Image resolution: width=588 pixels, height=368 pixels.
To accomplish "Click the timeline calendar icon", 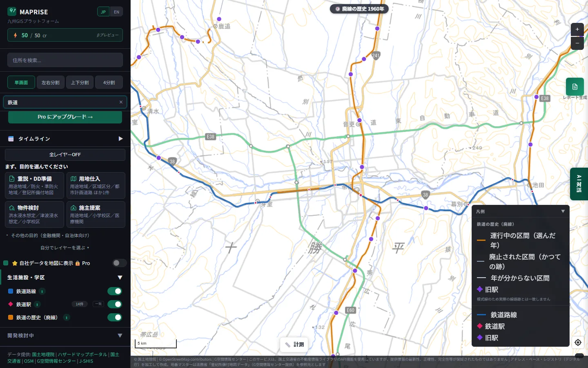I will click(x=11, y=139).
